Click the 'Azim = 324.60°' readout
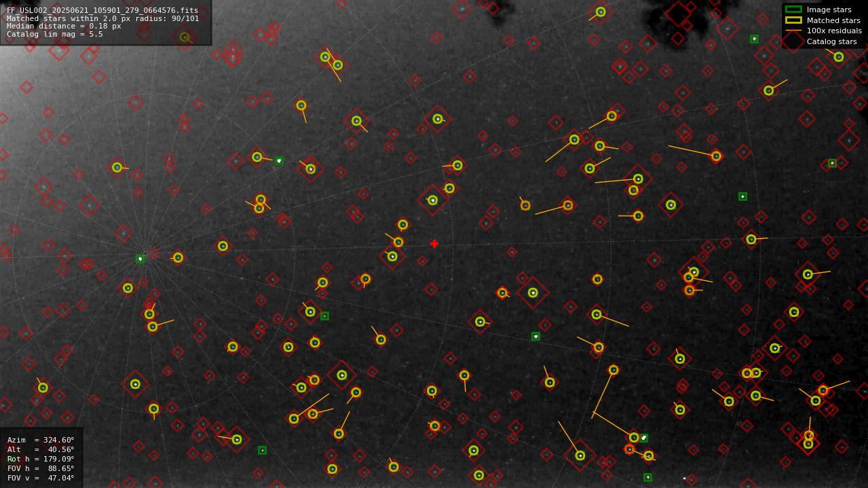This screenshot has height=488, width=868. [41, 440]
